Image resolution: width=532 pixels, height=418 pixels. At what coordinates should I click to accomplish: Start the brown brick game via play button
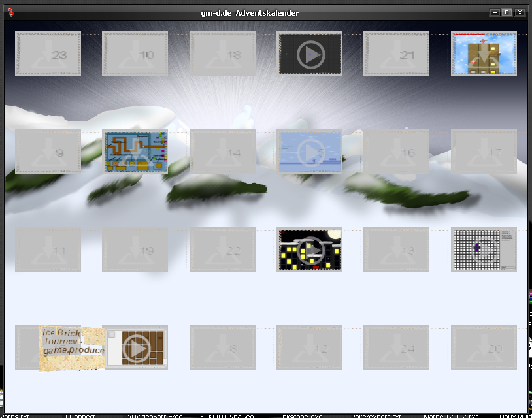136,348
